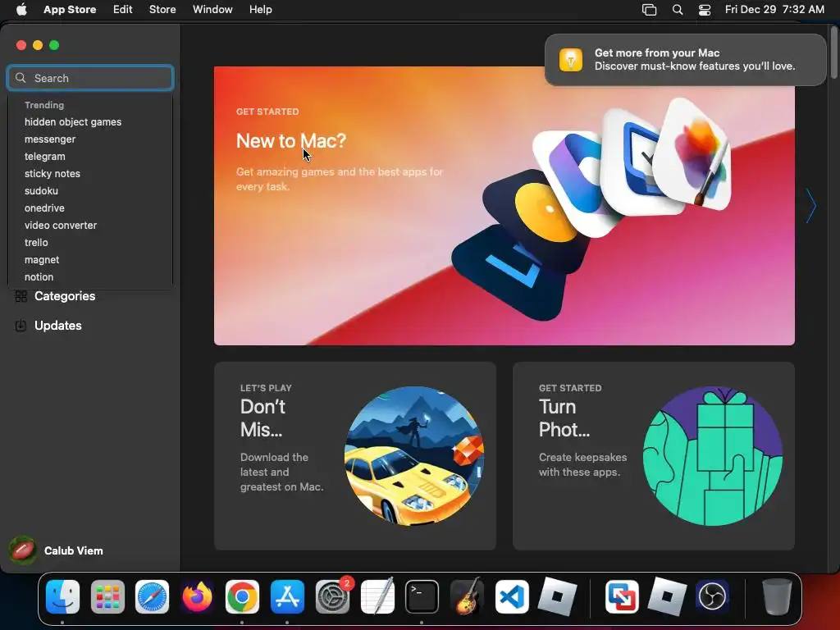Select trending search hidden object games
Screen dimensions: 840x630
73,122
